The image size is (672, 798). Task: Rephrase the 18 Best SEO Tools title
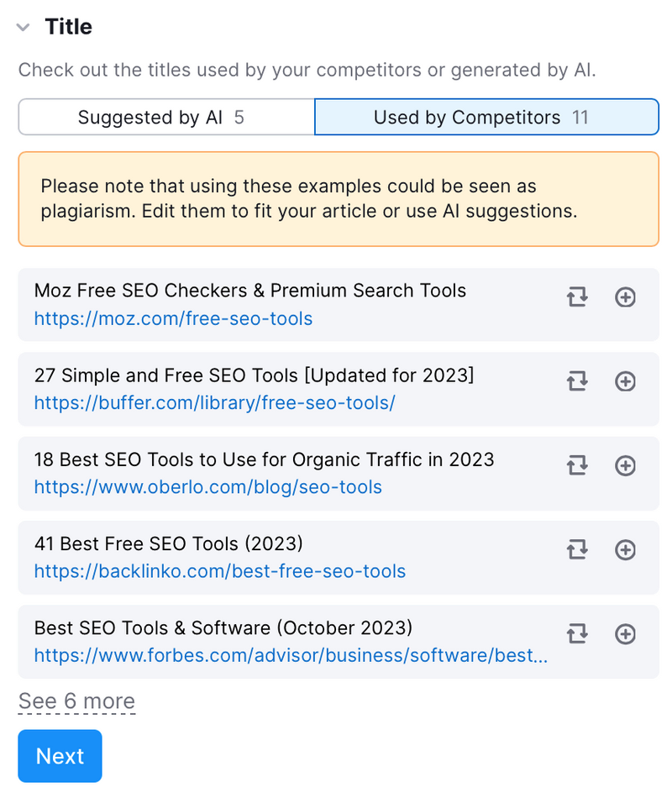point(577,465)
